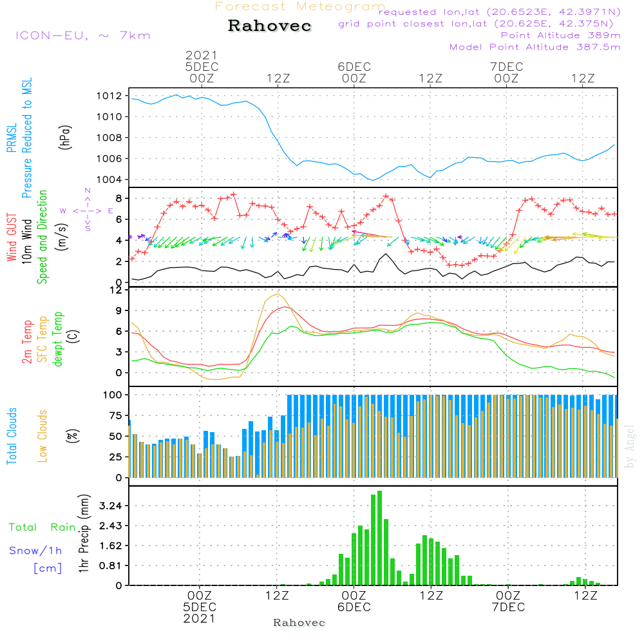This screenshot has width=644, height=644.
Task: Select the Point Altitude 389m text
Action: click(x=560, y=35)
